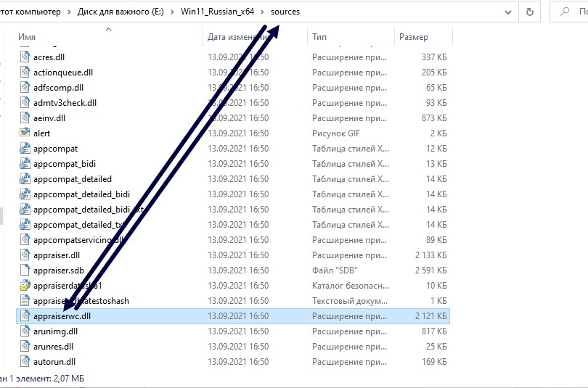
Task: Open the address bar history dropdown
Action: [508, 12]
